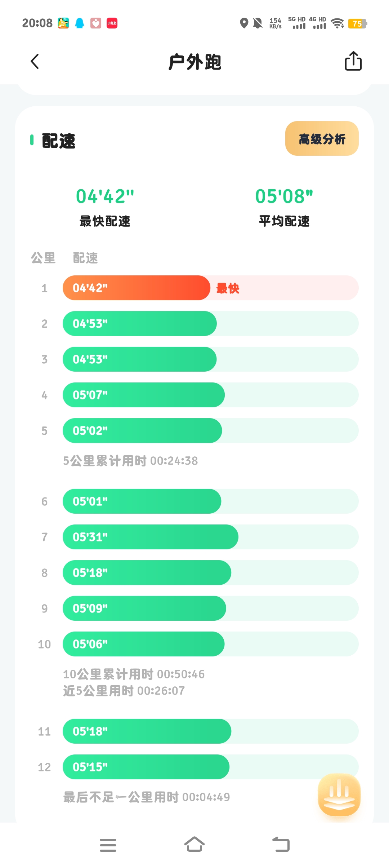Select kilometer 4 pace bar 05'07"
Image resolution: width=389 pixels, height=868 pixels.
pos(143,395)
